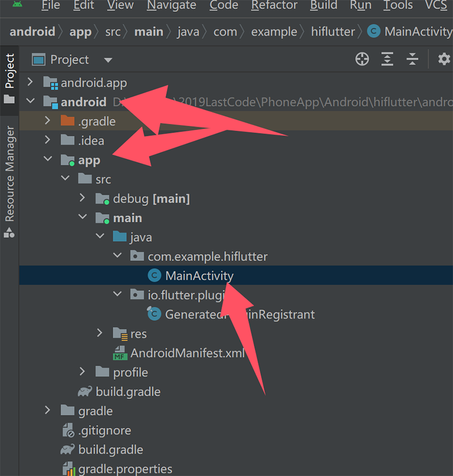Open the Navigate menu
This screenshot has width=453, height=476.
pyautogui.click(x=172, y=5)
